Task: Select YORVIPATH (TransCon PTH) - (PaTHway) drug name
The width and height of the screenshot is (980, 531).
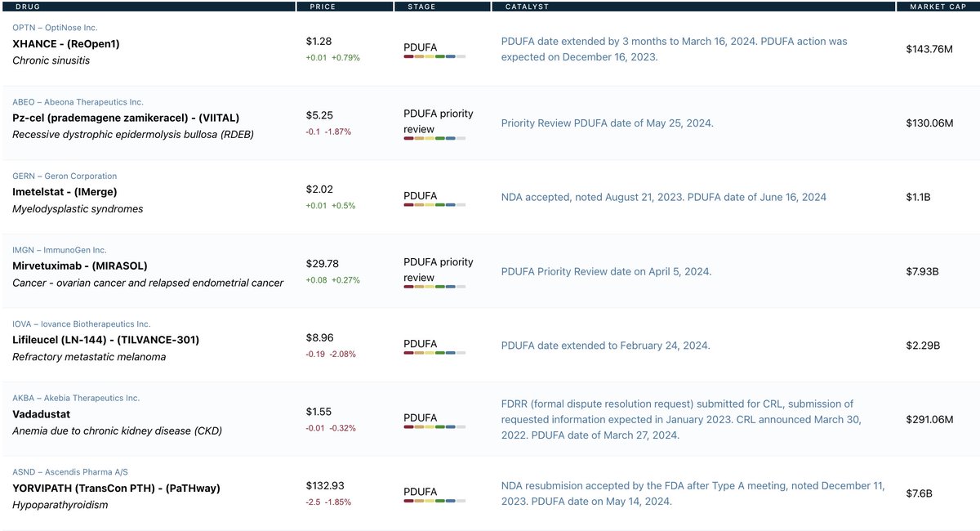Action: [116, 489]
